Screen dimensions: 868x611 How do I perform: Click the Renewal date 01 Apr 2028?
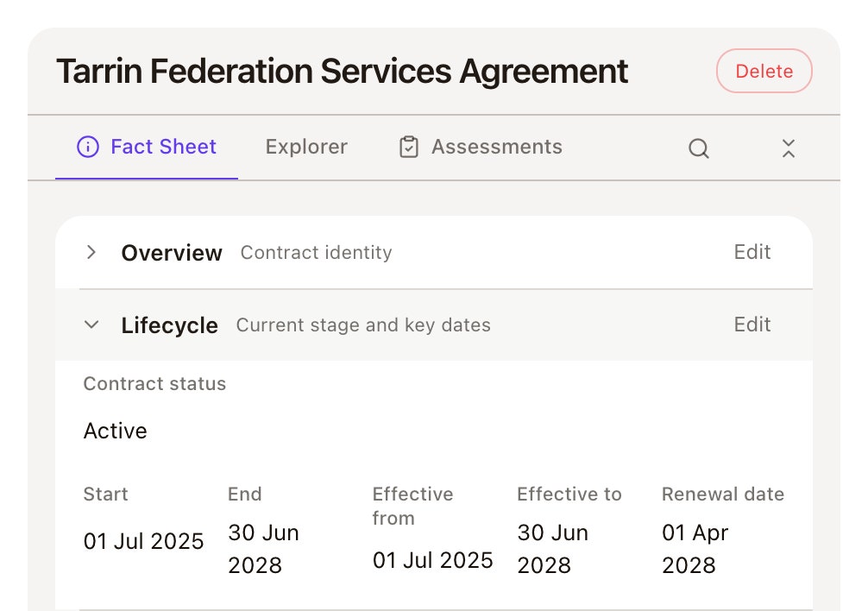coord(695,549)
